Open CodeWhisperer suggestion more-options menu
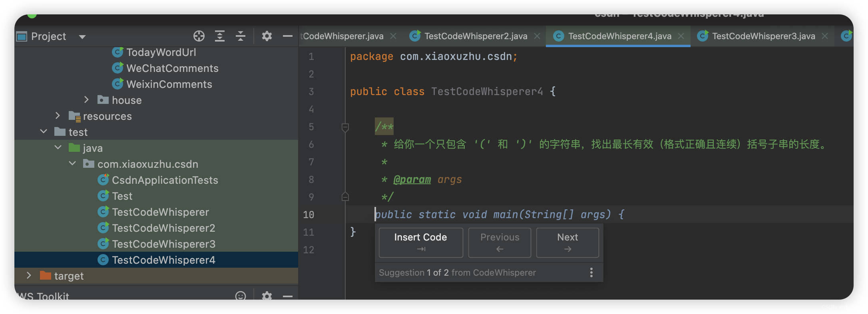Image resolution: width=868 pixels, height=314 pixels. pos(591,272)
